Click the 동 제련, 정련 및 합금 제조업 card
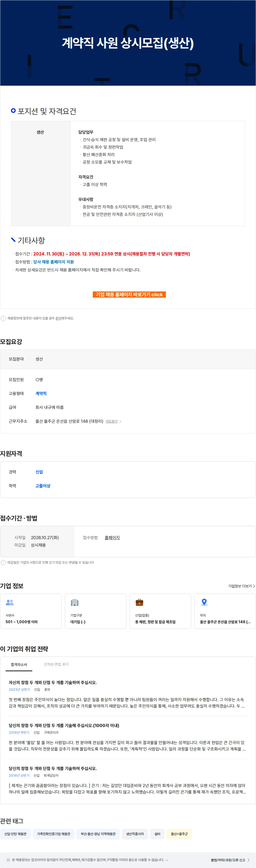 tap(160, 611)
